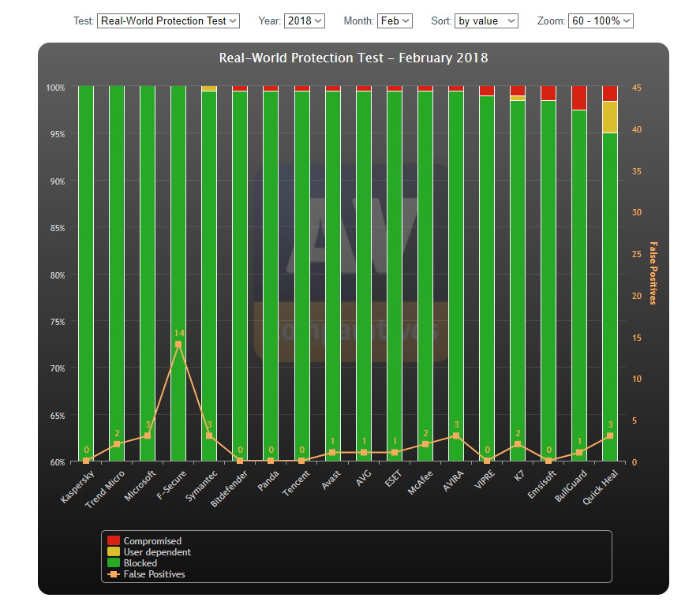Click the AVG axis label

click(x=364, y=478)
